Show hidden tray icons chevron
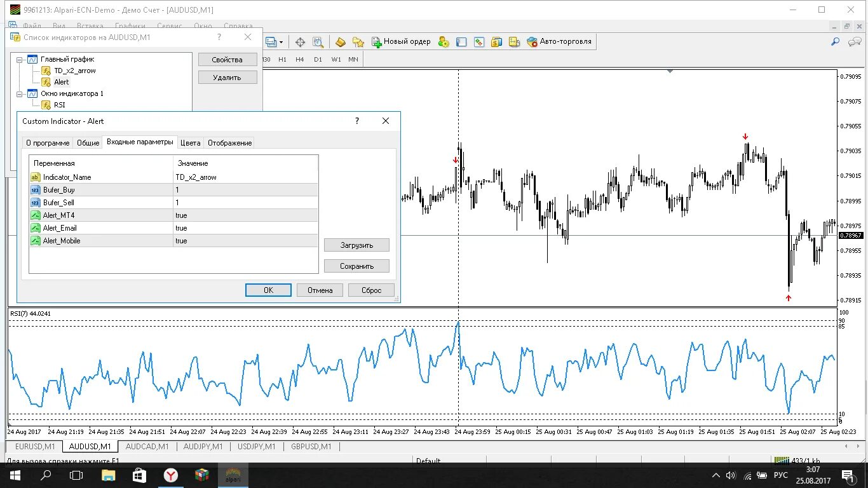The image size is (868, 488). pos(716,475)
